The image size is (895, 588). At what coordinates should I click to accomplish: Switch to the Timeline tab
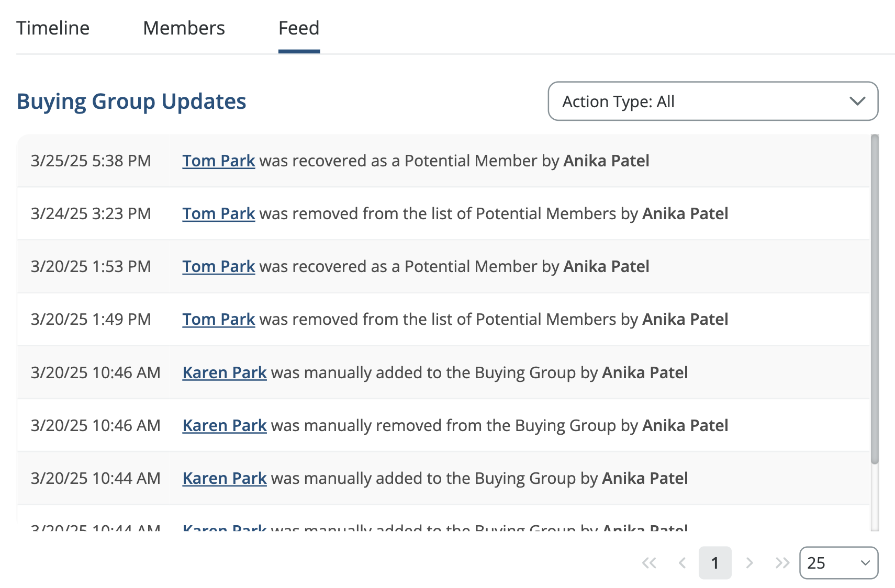[x=52, y=28]
